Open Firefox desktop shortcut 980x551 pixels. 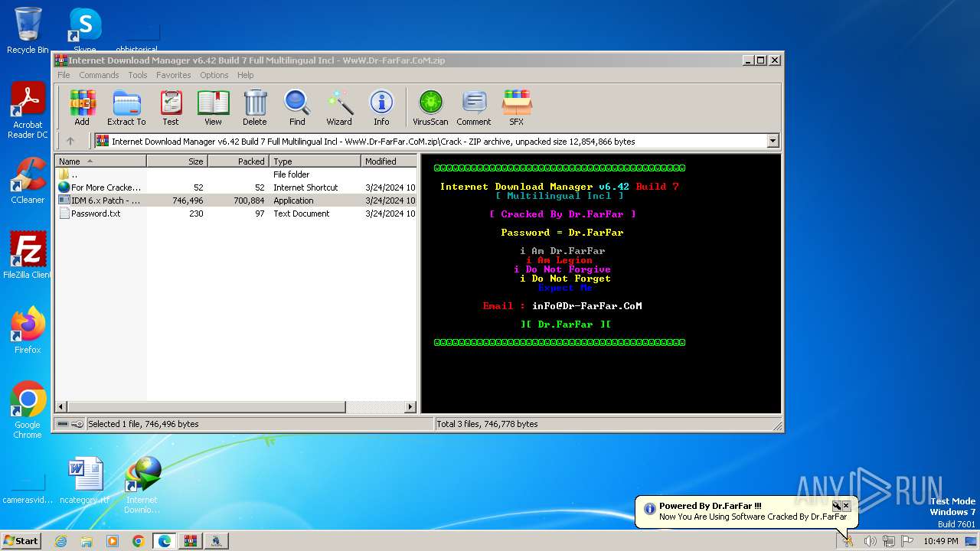pyautogui.click(x=28, y=330)
